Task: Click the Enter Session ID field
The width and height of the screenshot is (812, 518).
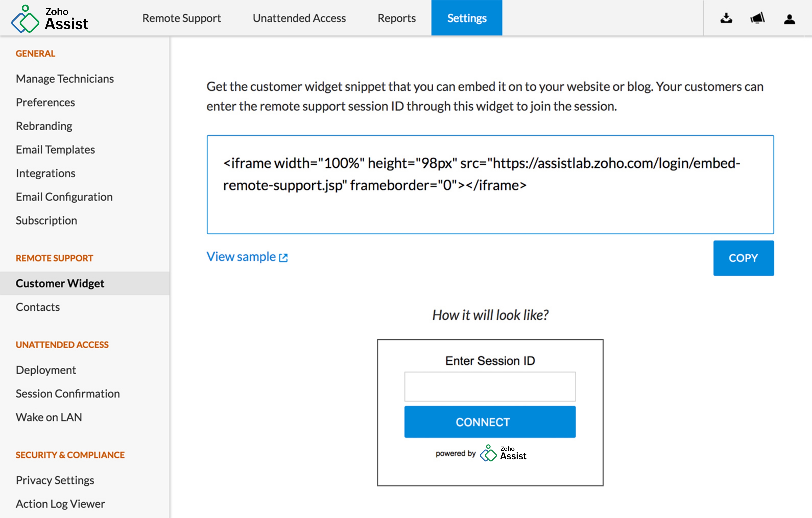Action: 490,387
